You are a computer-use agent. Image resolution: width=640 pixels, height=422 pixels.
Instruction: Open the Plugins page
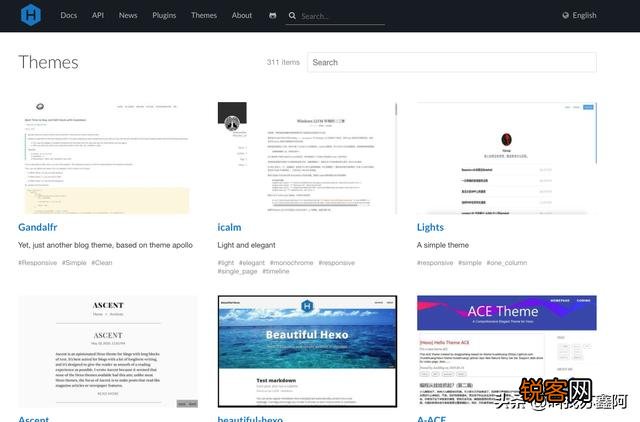pyautogui.click(x=164, y=16)
